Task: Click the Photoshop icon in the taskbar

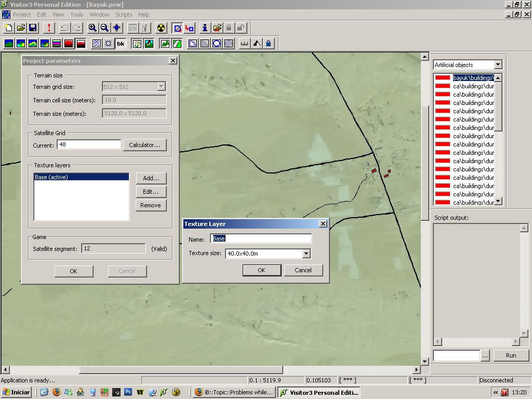Action: click(x=128, y=392)
